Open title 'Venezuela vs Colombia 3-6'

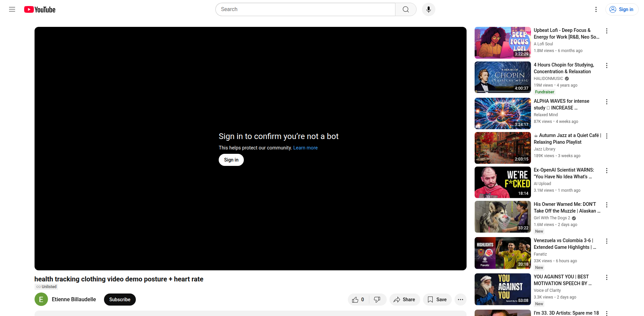[x=565, y=244]
